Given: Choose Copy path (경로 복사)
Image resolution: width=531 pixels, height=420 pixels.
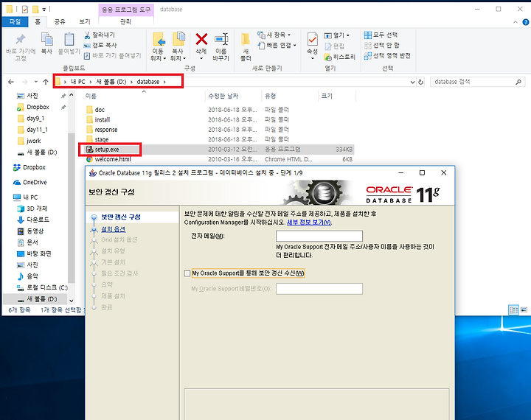Looking at the screenshot, I should [100, 45].
